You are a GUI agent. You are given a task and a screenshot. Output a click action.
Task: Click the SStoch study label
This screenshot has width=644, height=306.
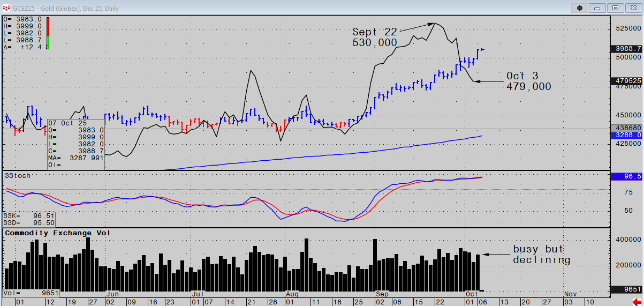point(18,176)
